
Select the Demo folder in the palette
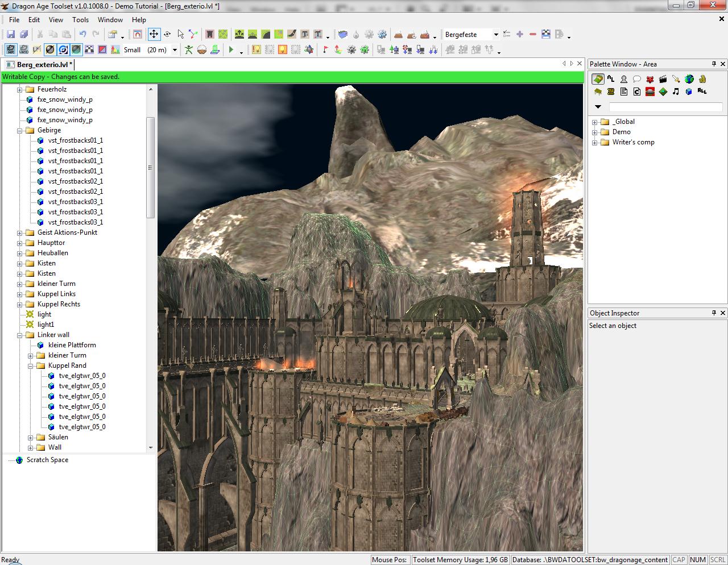tap(621, 132)
